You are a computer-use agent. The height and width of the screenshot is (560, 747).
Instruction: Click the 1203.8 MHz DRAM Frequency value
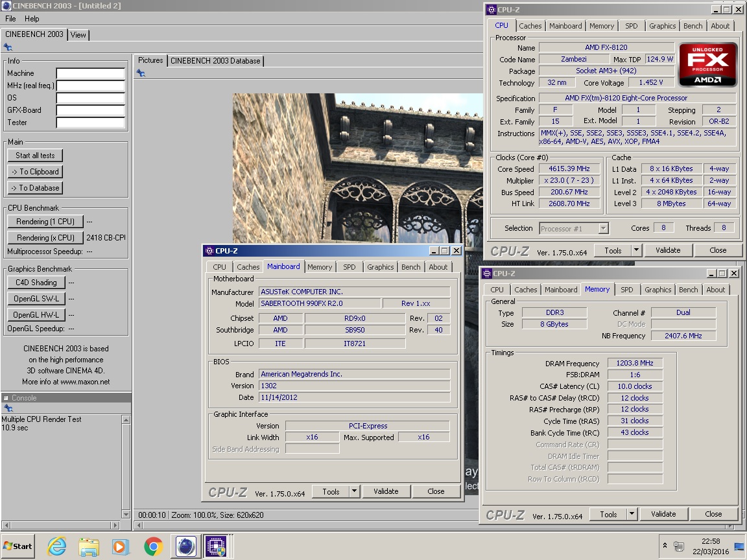point(635,363)
